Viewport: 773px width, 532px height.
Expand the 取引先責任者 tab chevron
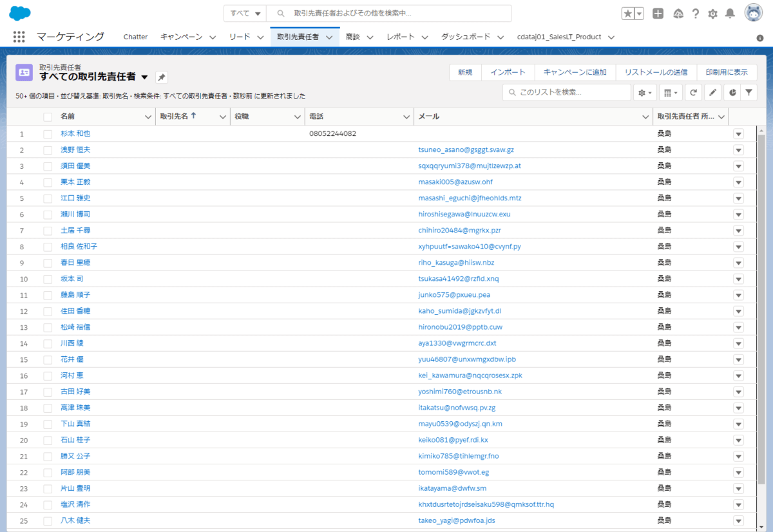[x=329, y=37]
